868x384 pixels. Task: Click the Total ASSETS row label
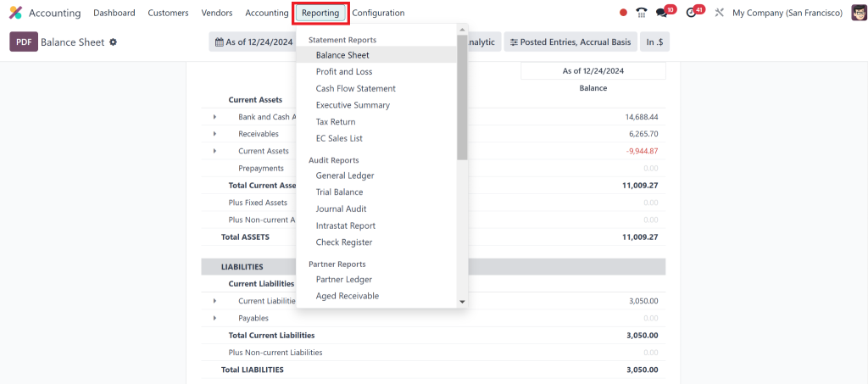245,237
